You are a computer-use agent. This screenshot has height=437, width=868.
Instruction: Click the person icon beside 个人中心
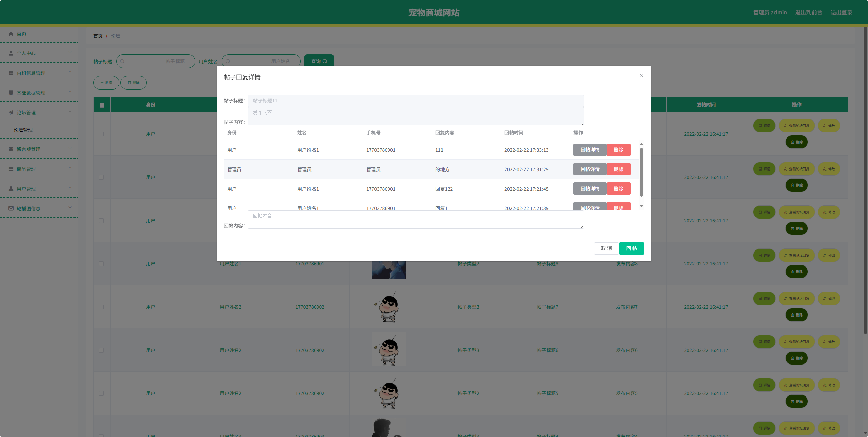pos(11,53)
